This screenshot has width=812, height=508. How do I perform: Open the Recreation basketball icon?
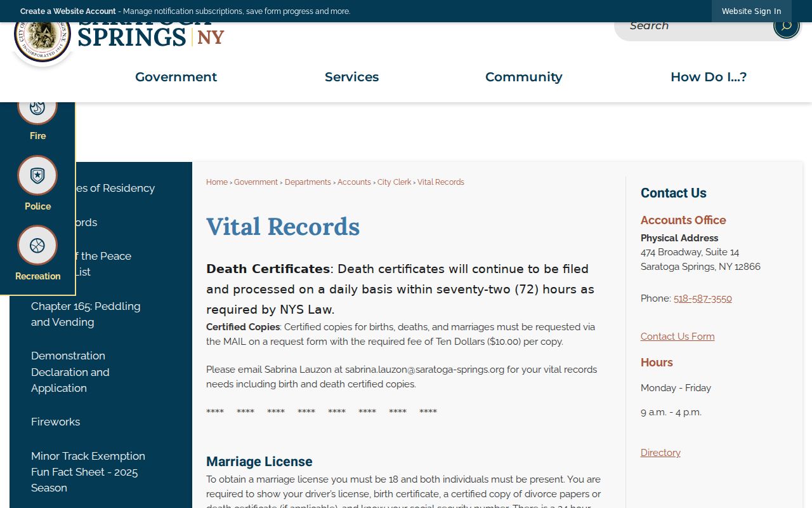(x=37, y=245)
